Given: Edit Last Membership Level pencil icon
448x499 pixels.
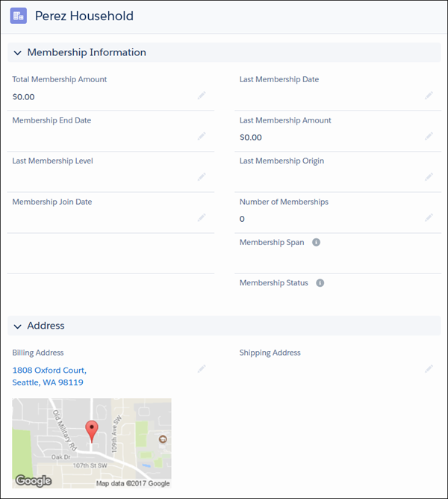Looking at the screenshot, I should [x=202, y=176].
